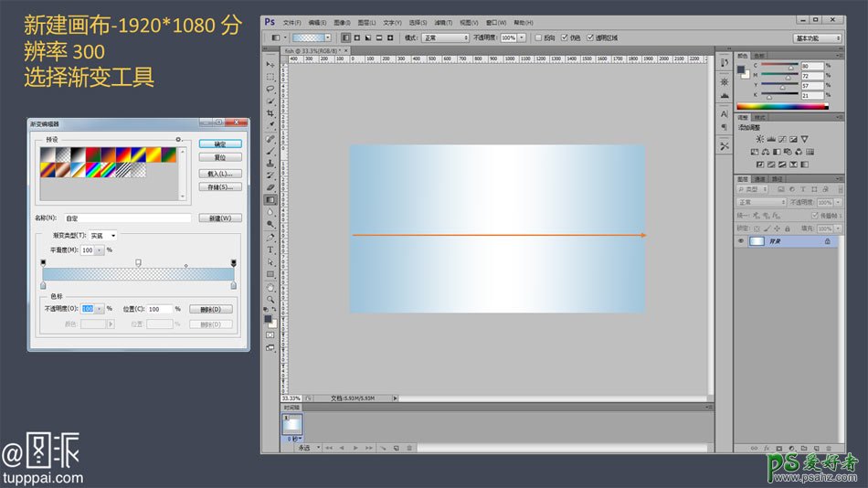Hide the Background layer with eye icon
This screenshot has width=868, height=488.
[741, 241]
